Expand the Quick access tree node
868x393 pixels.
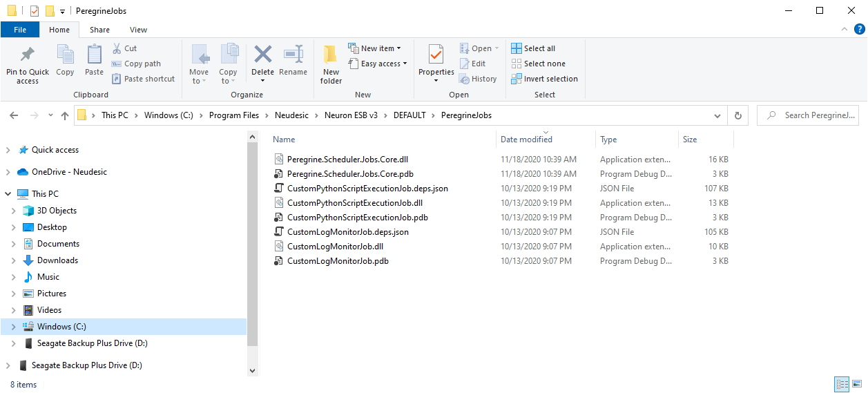point(8,150)
